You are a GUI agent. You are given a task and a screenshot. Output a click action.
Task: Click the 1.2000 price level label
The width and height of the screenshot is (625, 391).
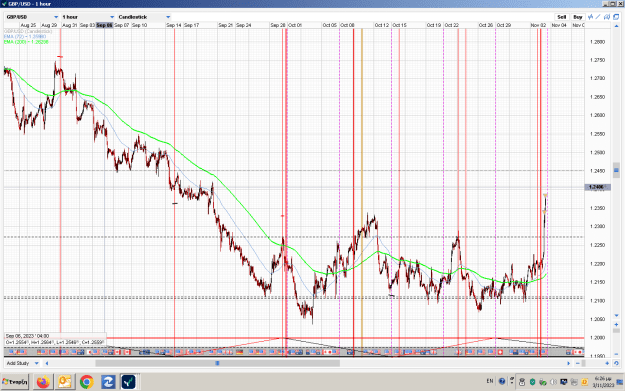(597, 338)
